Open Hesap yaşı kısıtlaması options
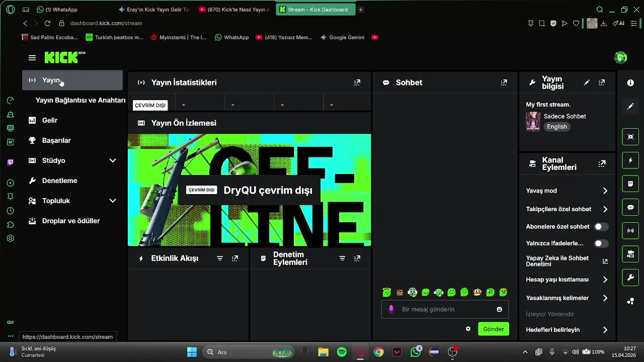644x362 pixels. [567, 280]
